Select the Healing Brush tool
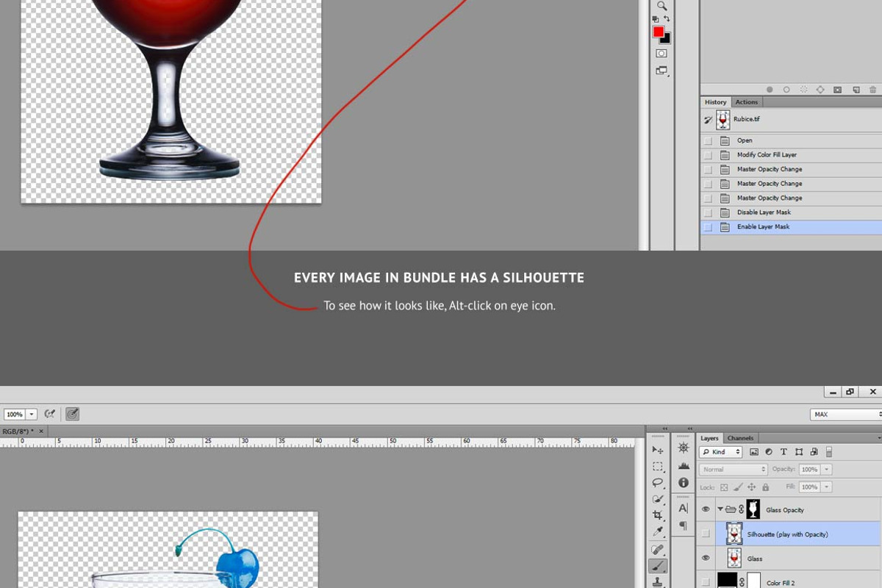Viewport: 882px width, 588px height. 658,550
